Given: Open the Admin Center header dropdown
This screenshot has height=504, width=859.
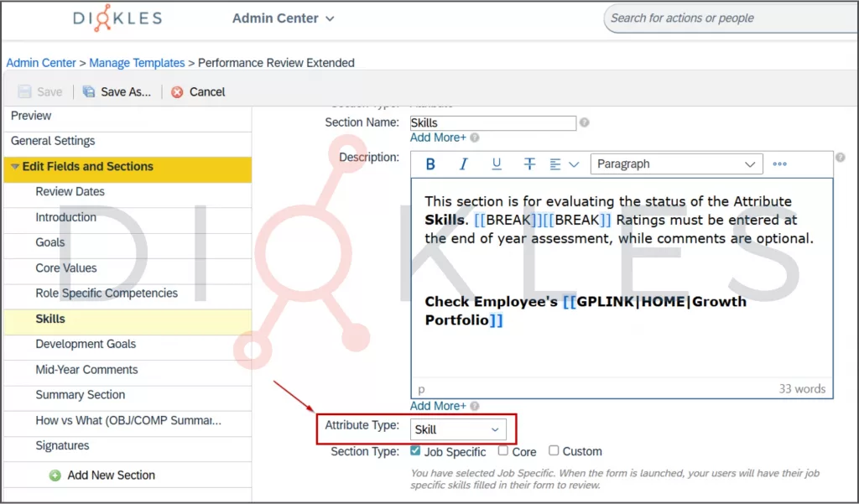Looking at the screenshot, I should (x=283, y=18).
